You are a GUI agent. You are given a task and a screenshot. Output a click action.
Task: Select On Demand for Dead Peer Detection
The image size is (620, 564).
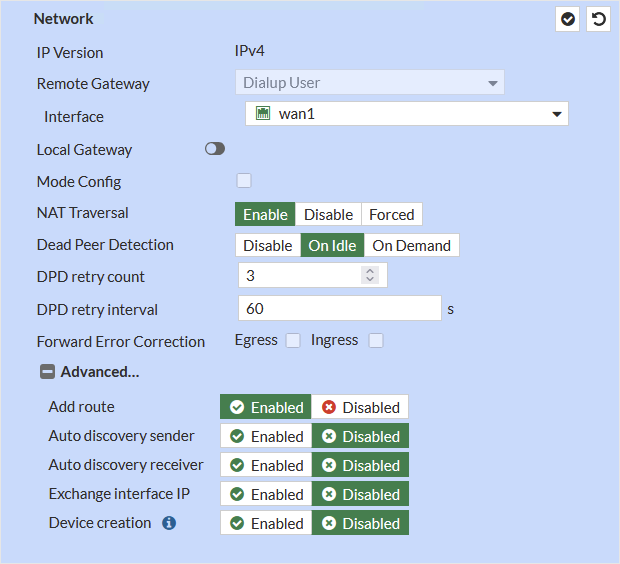[411, 246]
